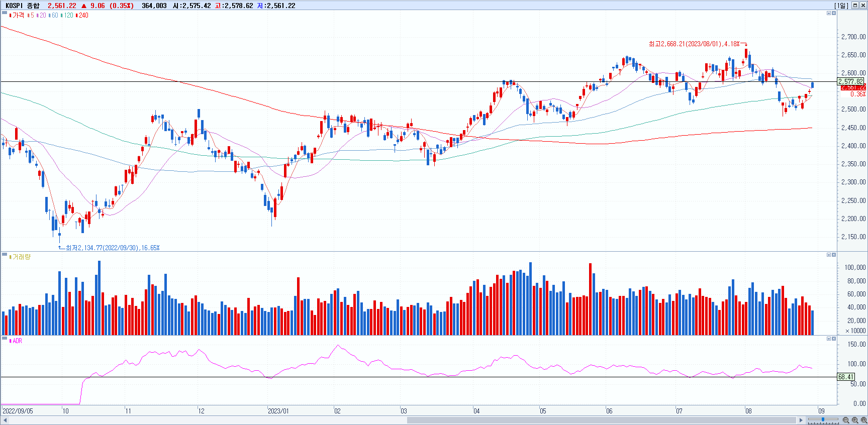Image resolution: width=868 pixels, height=425 pixels.
Task: Click the 2022/09/05 start date label
Action: coord(18,411)
